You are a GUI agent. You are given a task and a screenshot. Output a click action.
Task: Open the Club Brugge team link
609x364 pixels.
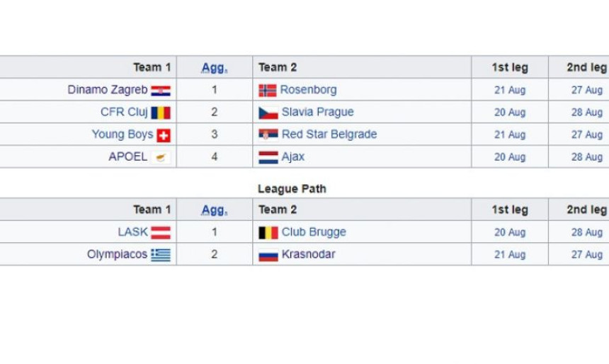coord(314,232)
